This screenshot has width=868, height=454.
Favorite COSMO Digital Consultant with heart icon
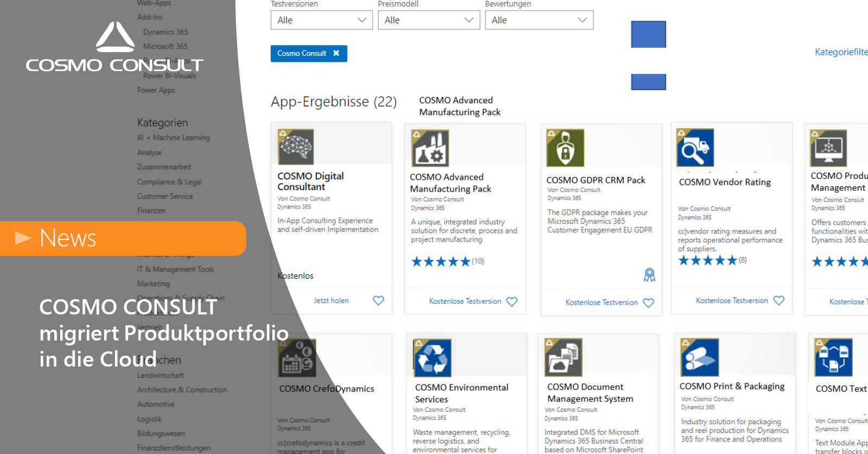[378, 300]
